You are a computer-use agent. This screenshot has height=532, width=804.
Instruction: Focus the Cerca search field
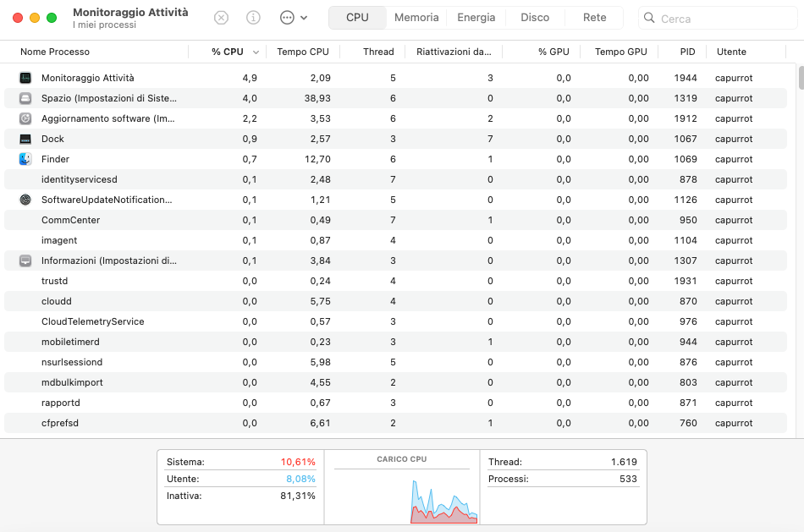(718, 18)
